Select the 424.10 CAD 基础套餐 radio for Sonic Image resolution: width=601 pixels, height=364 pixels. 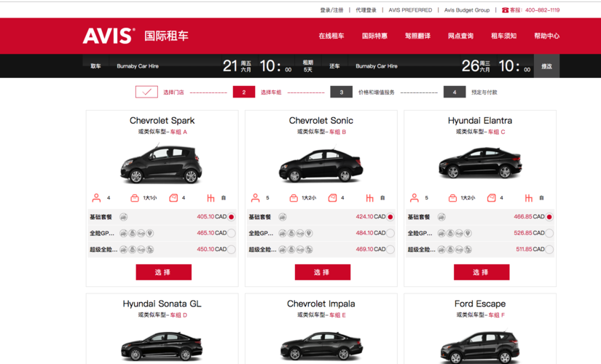click(x=390, y=217)
